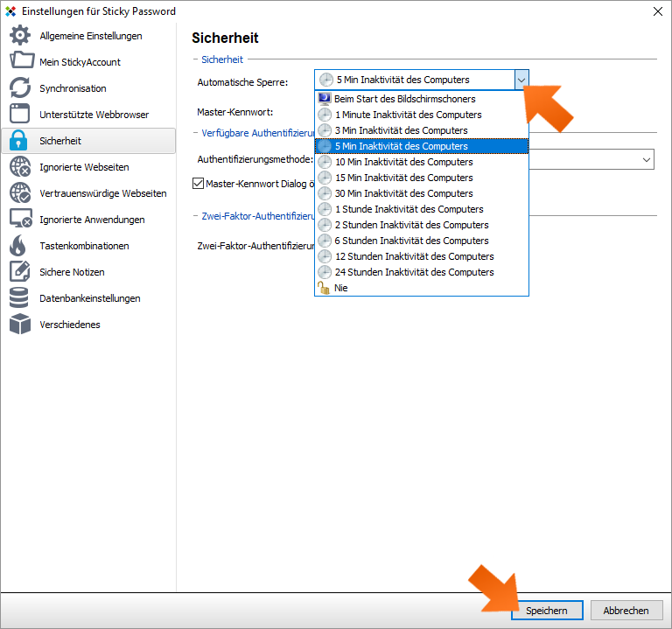Click the globe-with-x icon for Ignorierte Webseiten

[x=20, y=167]
